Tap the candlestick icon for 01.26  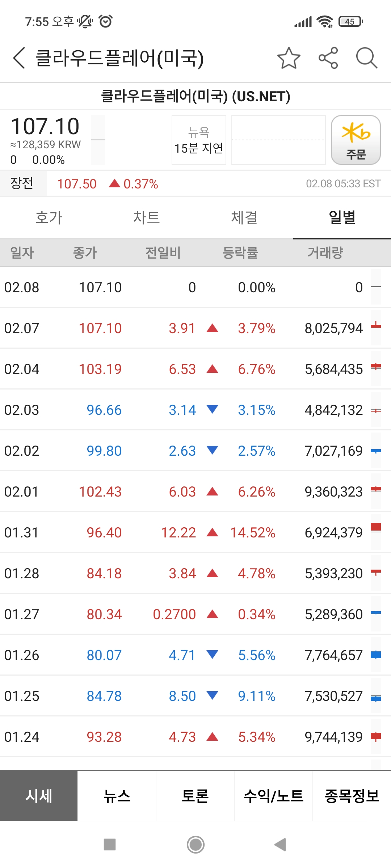coord(376,655)
